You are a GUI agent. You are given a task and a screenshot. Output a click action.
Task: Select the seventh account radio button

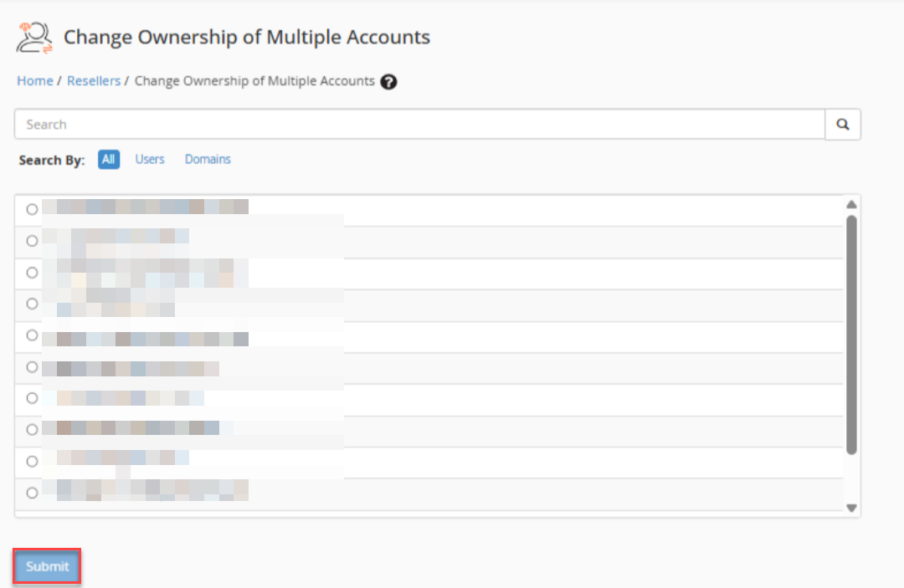coord(33,398)
